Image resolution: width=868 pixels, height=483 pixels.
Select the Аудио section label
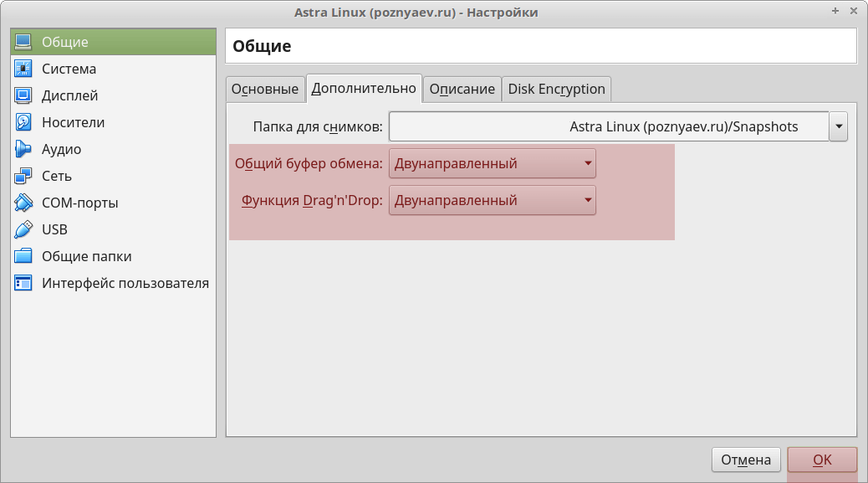coord(61,149)
